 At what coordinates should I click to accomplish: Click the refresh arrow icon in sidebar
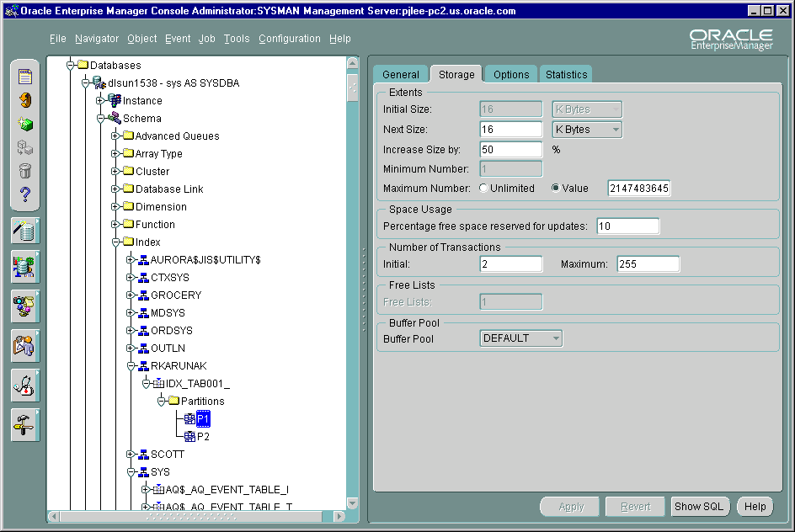point(25,100)
